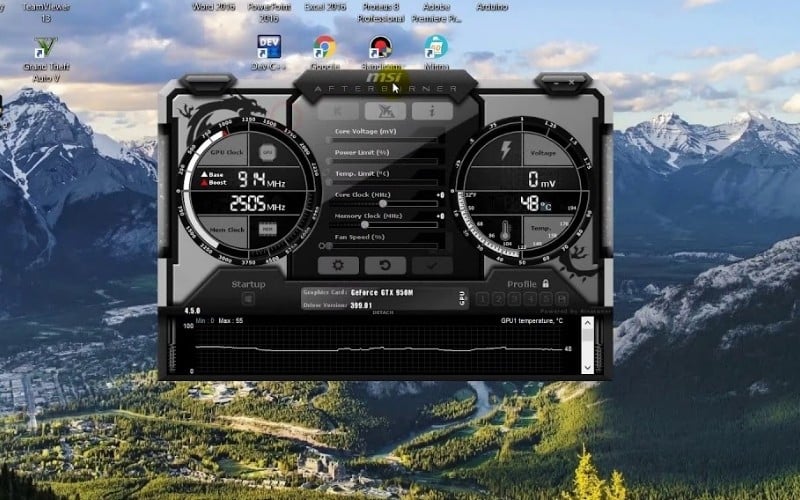
Task: Toggle the Profile lock icon
Action: point(546,284)
